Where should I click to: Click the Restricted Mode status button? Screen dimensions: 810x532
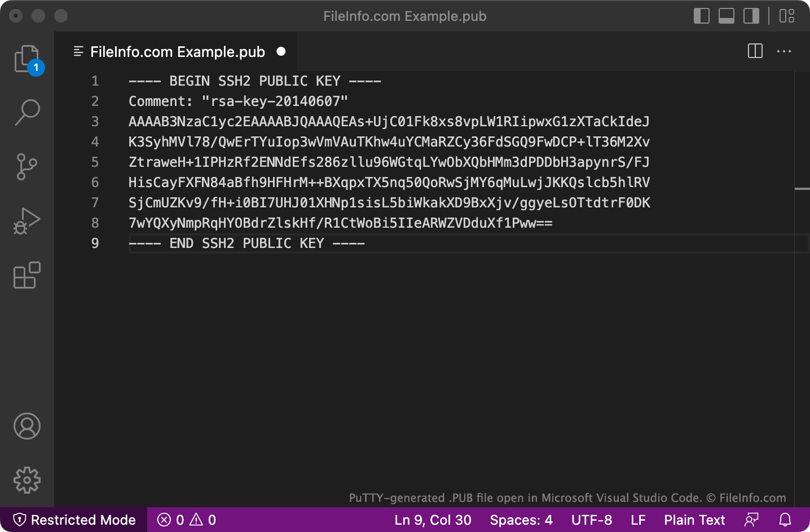[x=74, y=520]
